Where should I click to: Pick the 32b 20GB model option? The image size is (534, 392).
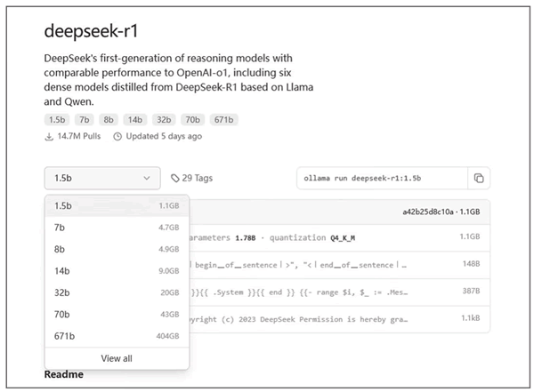pos(117,292)
